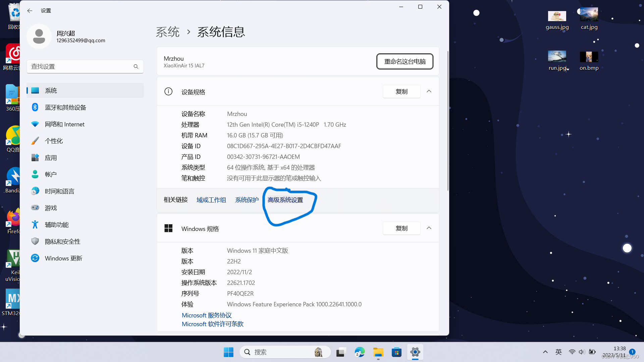
Task: Open File Explorer from taskbar
Action: (378, 352)
